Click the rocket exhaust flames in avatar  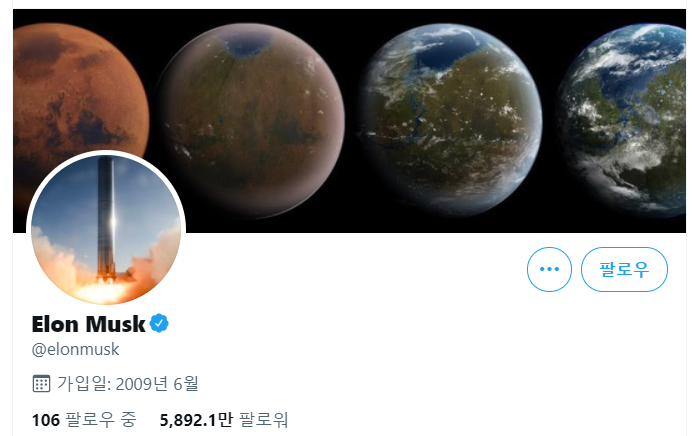pos(105,291)
